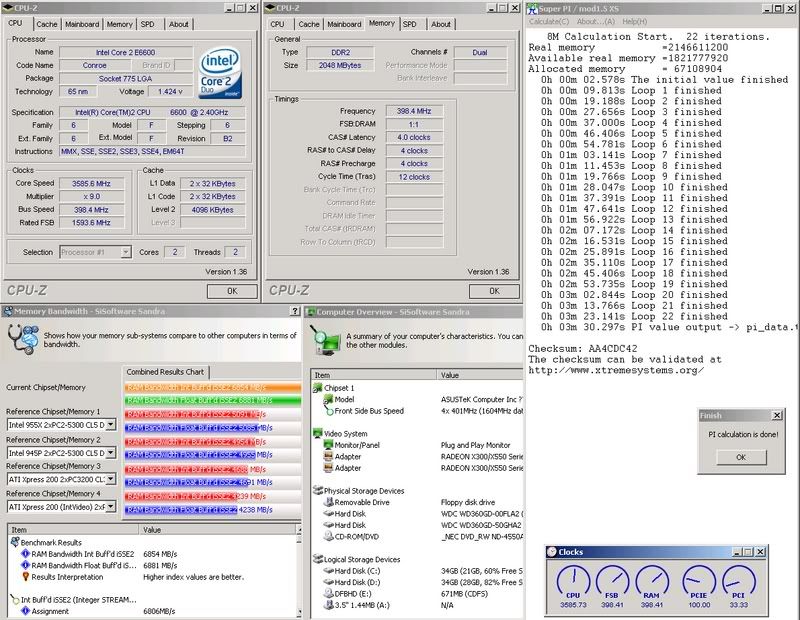Click the Assignment row icon
The width and height of the screenshot is (800, 620).
point(26,611)
